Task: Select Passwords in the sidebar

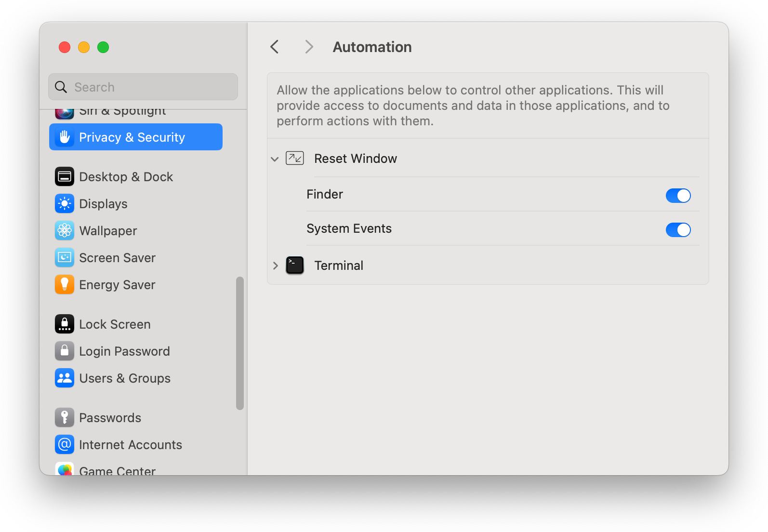Action: [x=136, y=418]
